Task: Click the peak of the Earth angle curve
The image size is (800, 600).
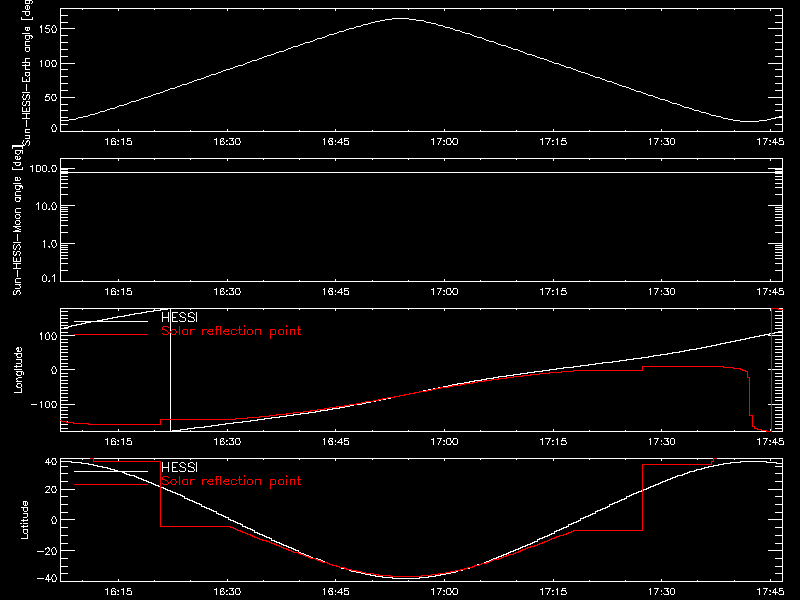Action: click(x=401, y=18)
